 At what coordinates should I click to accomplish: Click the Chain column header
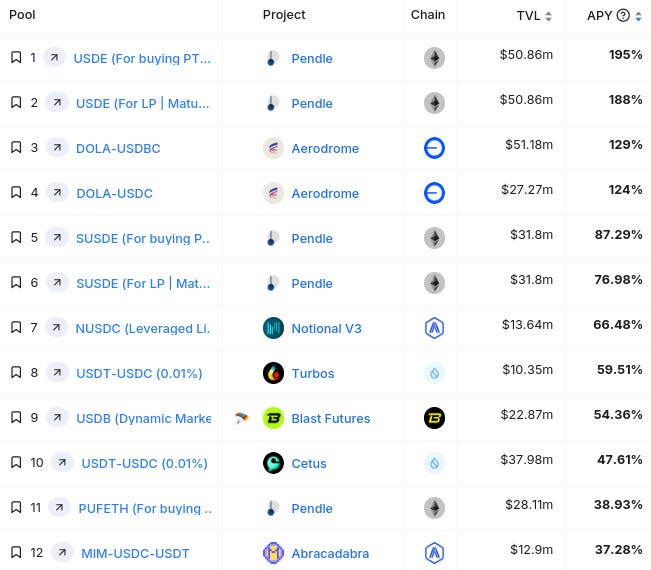[428, 15]
